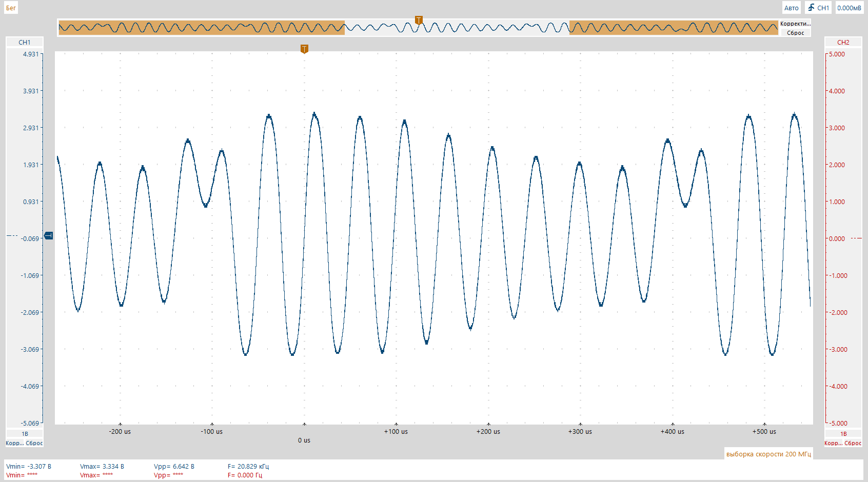The width and height of the screenshot is (868, 482).
Task: Click the -5.069 value on CH1 scale
Action: point(30,423)
